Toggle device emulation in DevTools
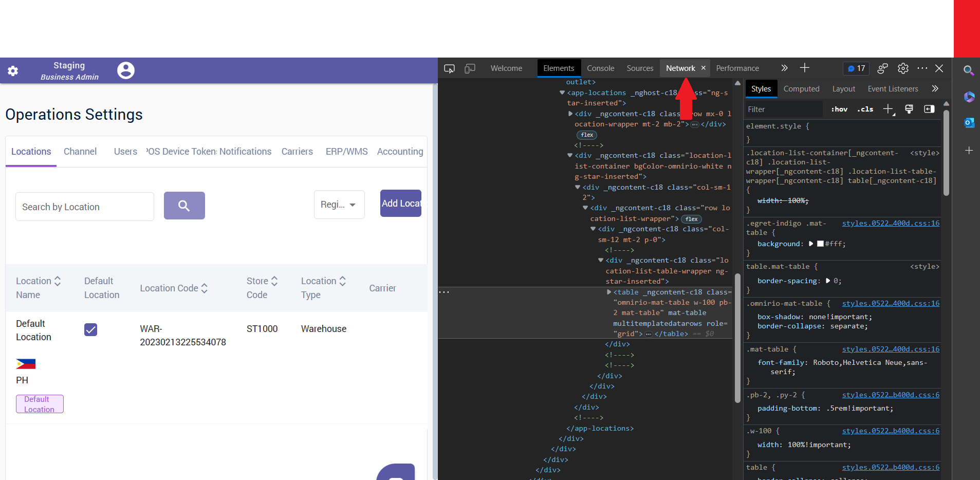 coord(470,68)
